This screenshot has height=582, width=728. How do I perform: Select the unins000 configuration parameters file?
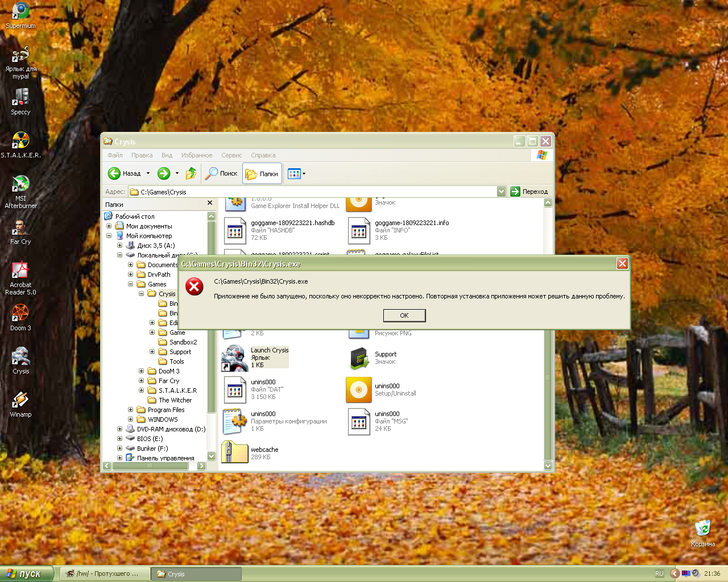coord(275,421)
